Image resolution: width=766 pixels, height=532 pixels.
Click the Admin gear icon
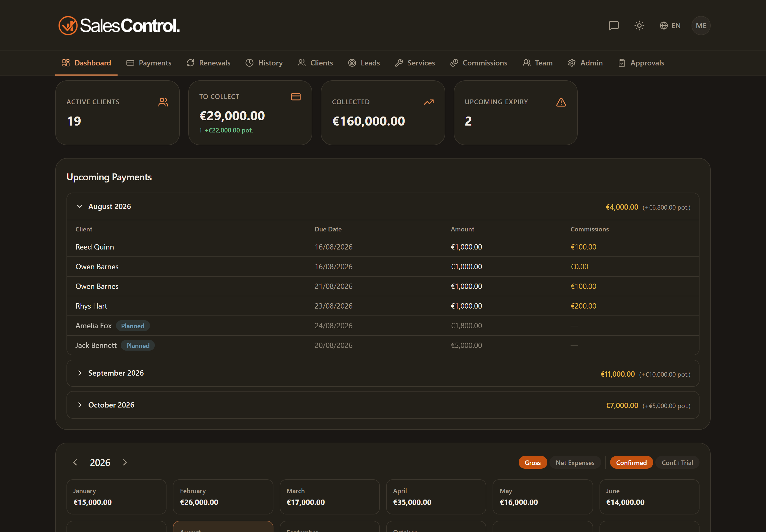tap(572, 63)
